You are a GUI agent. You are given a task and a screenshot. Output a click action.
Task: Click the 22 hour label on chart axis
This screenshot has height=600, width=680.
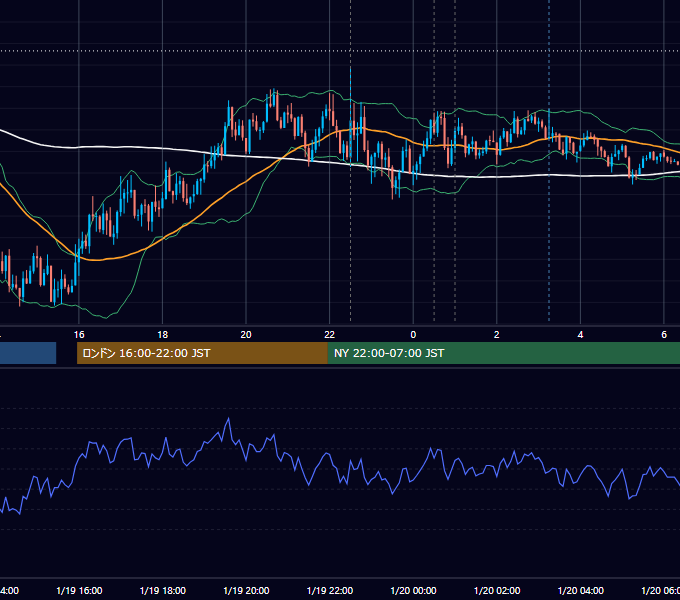pyautogui.click(x=330, y=335)
